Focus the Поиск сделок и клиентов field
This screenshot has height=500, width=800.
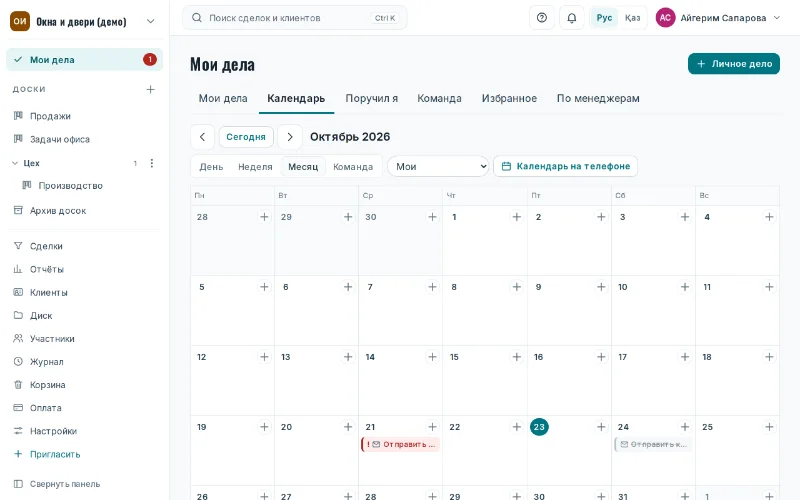click(x=295, y=18)
